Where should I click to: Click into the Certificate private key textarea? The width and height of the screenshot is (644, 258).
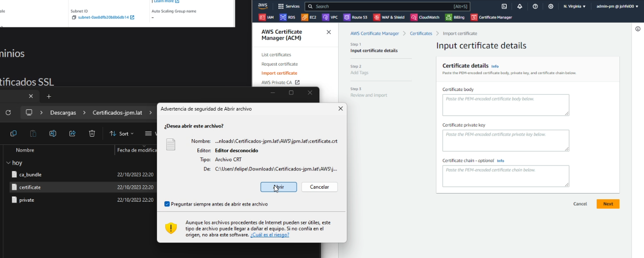(x=506, y=141)
